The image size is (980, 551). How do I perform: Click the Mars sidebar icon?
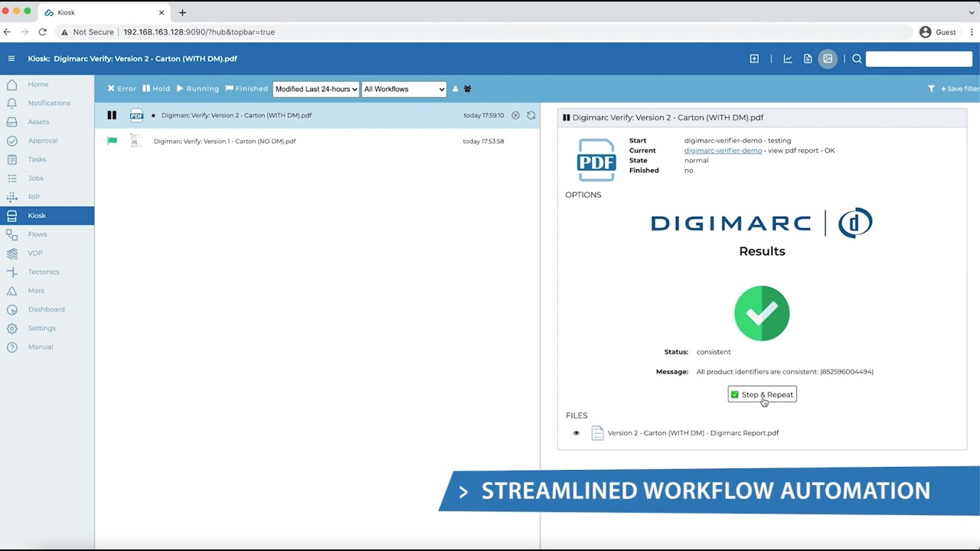[x=11, y=291]
